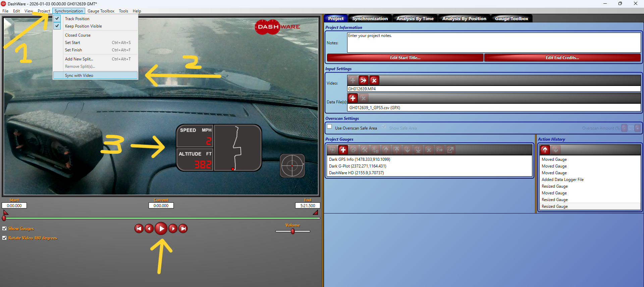
Task: Click the greyed-out add video plus icon
Action: coord(353,80)
